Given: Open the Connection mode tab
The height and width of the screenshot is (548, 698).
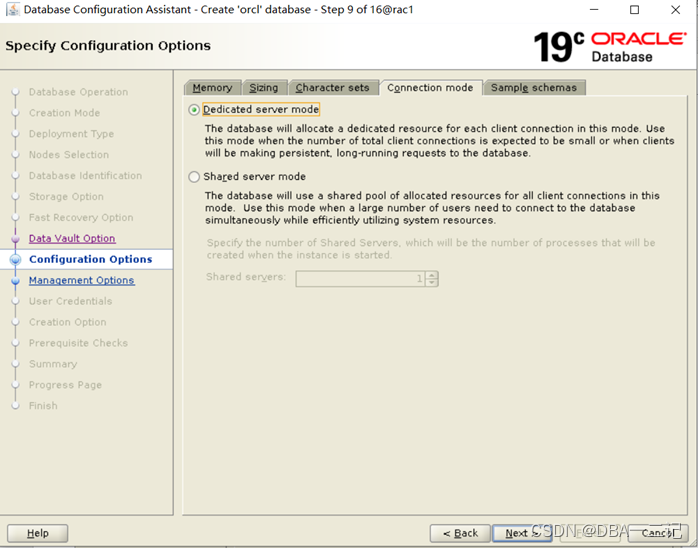Looking at the screenshot, I should 430,88.
